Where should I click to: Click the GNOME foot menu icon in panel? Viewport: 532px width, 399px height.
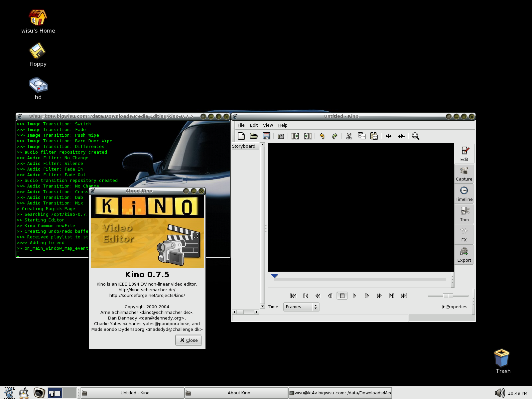click(9, 393)
